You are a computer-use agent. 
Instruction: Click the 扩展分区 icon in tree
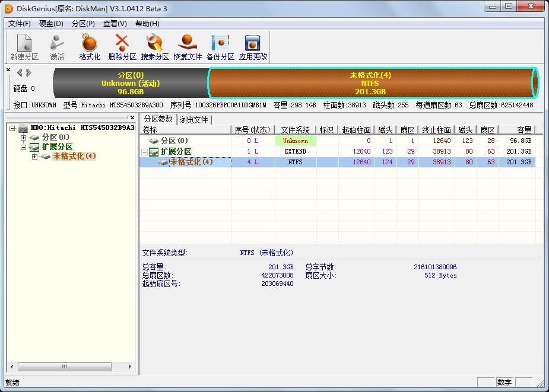pyautogui.click(x=34, y=147)
